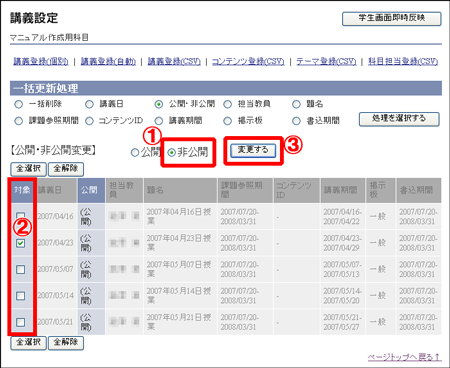Image resolution: width=450 pixels, height=368 pixels.
Task: Open the 講義登録(個別) link
Action: click(x=41, y=61)
